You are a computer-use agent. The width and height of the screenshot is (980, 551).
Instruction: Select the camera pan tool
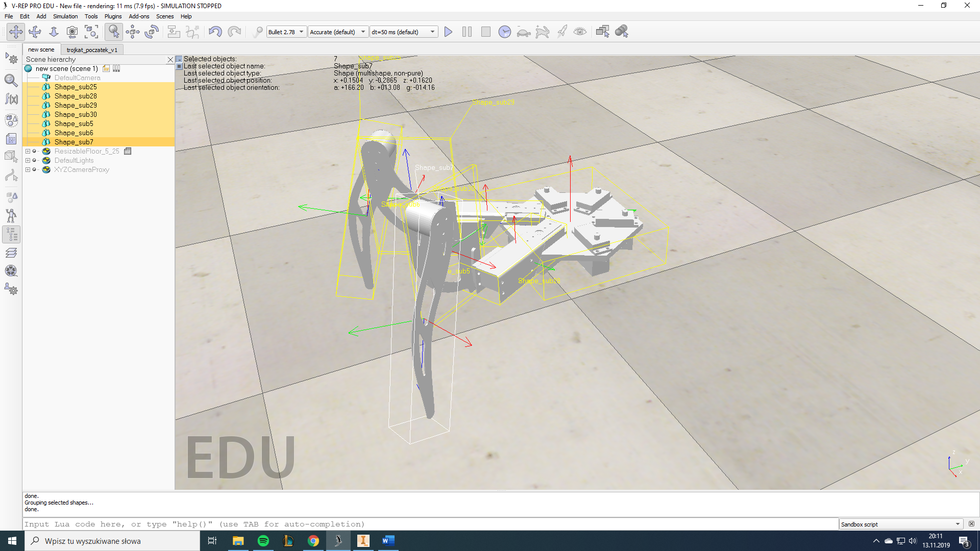(x=16, y=32)
